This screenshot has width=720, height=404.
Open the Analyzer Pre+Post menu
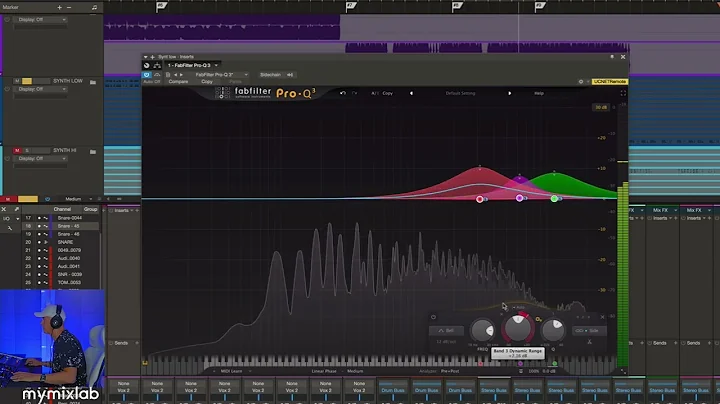coord(450,371)
